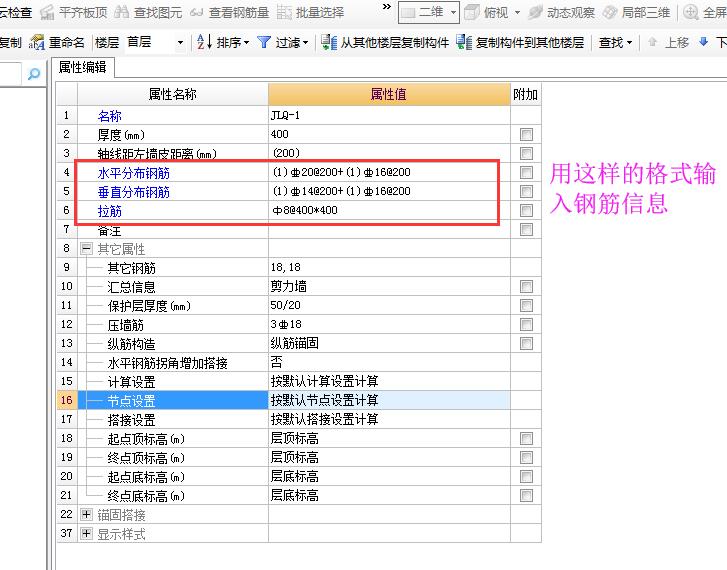Click the 保护层厚度 value 50/20
Image resolution: width=727 pixels, height=570 pixels.
pyautogui.click(x=389, y=306)
